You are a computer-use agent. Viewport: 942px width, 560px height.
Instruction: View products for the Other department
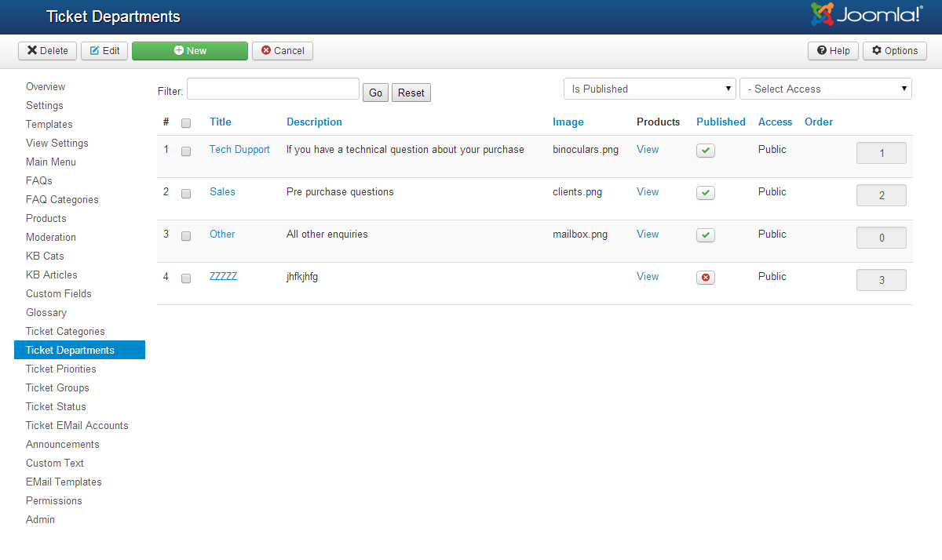(647, 235)
